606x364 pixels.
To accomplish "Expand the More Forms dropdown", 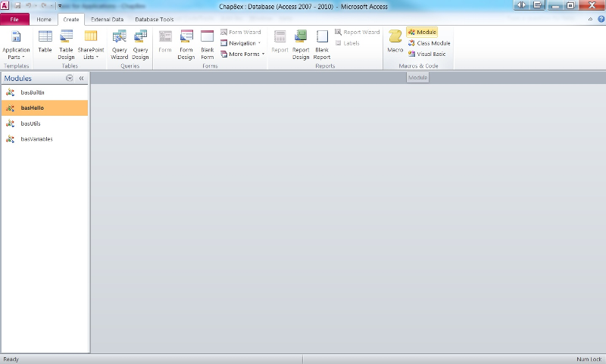I will tap(242, 54).
